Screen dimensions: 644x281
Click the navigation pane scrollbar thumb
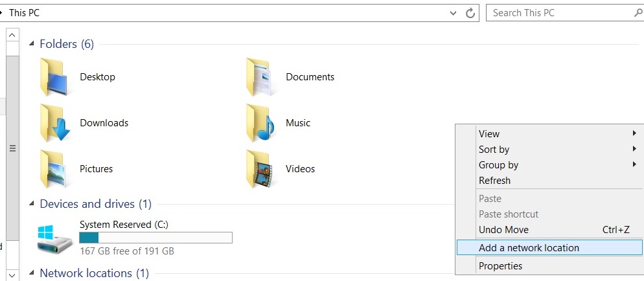pos(12,148)
